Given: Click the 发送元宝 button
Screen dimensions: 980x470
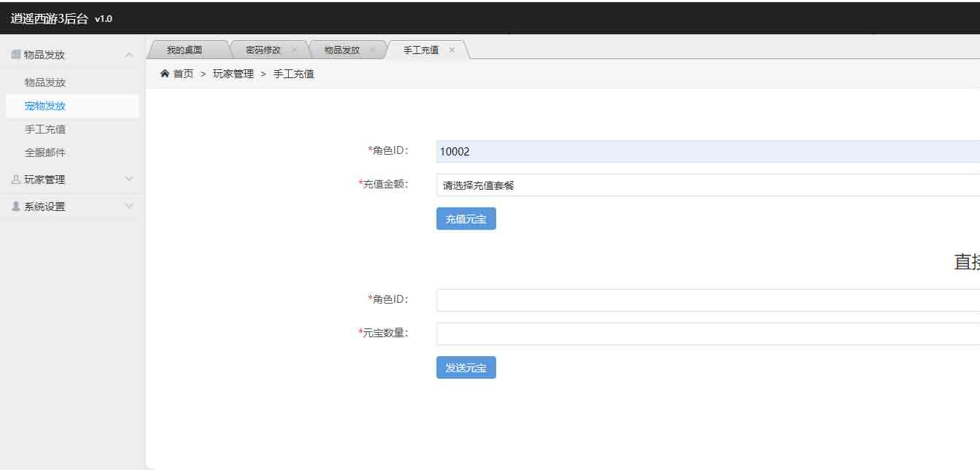Looking at the screenshot, I should (x=466, y=367).
